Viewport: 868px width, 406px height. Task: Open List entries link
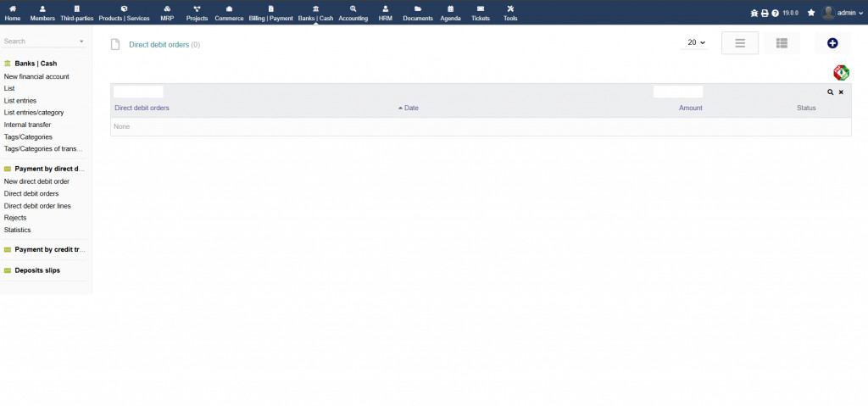point(20,101)
